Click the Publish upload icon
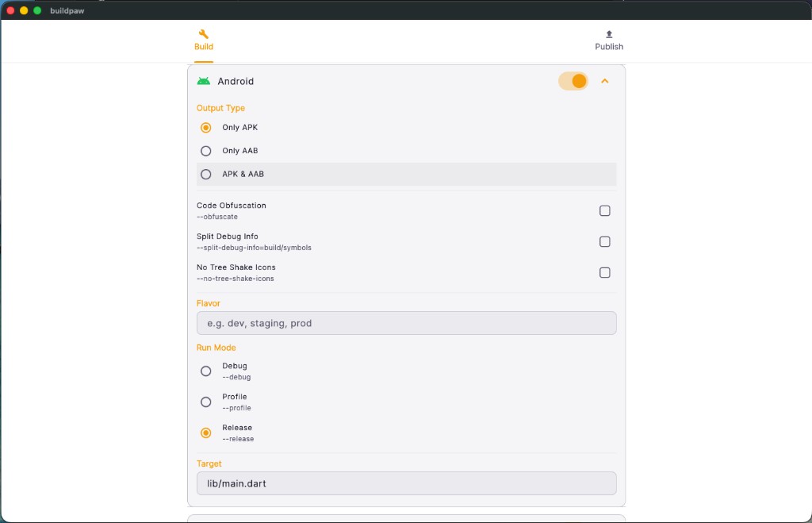Screen dimensions: 812x523 tap(608, 35)
